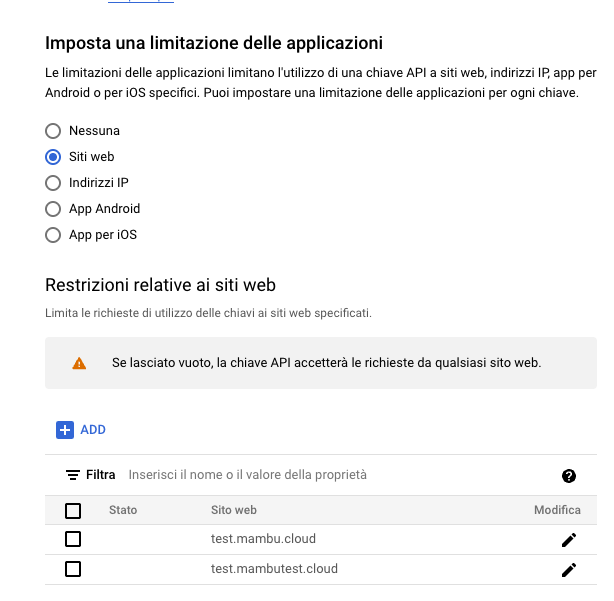Image resolution: width=614 pixels, height=601 pixels.
Task: Check the select-all header checkbox
Action: point(73,511)
